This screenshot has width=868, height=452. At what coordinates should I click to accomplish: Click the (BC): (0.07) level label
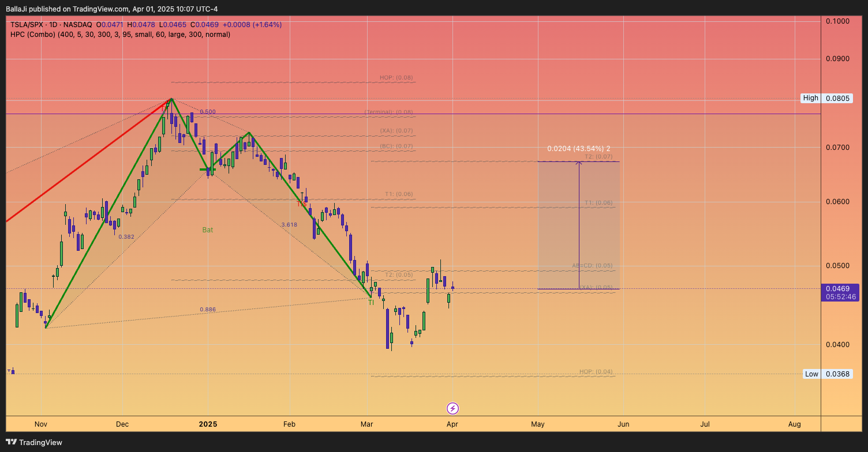click(x=396, y=146)
